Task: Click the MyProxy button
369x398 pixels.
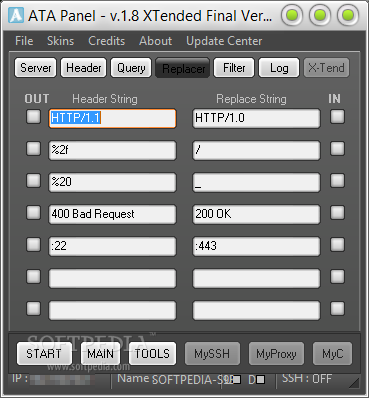Action: point(276,354)
